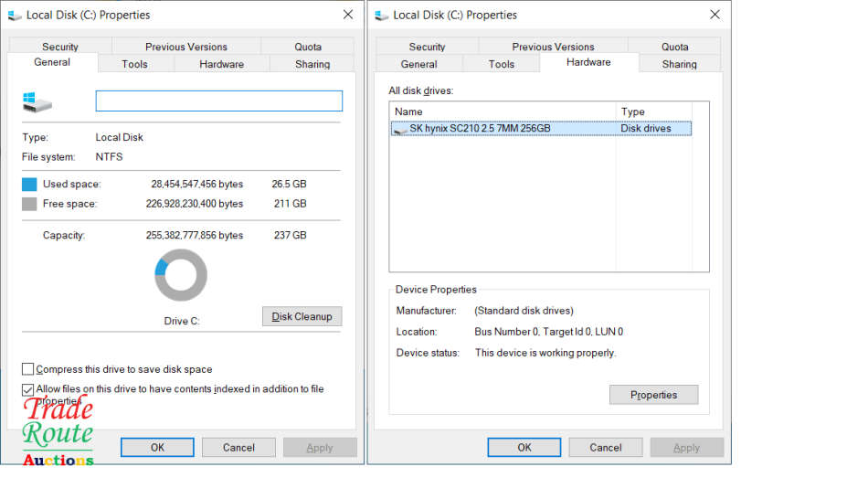Viewport: 868px width, 488px height.
Task: Click the Drive C usage donut chart
Action: pos(181,275)
